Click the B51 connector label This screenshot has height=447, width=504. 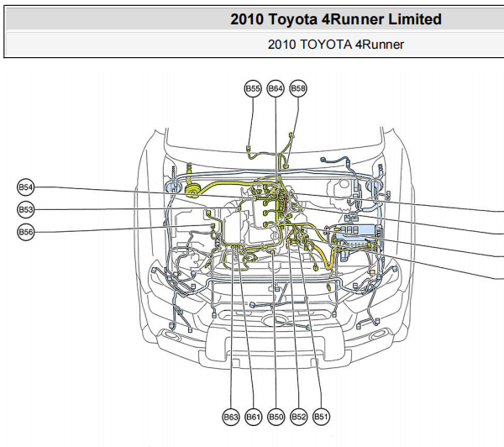point(321,417)
